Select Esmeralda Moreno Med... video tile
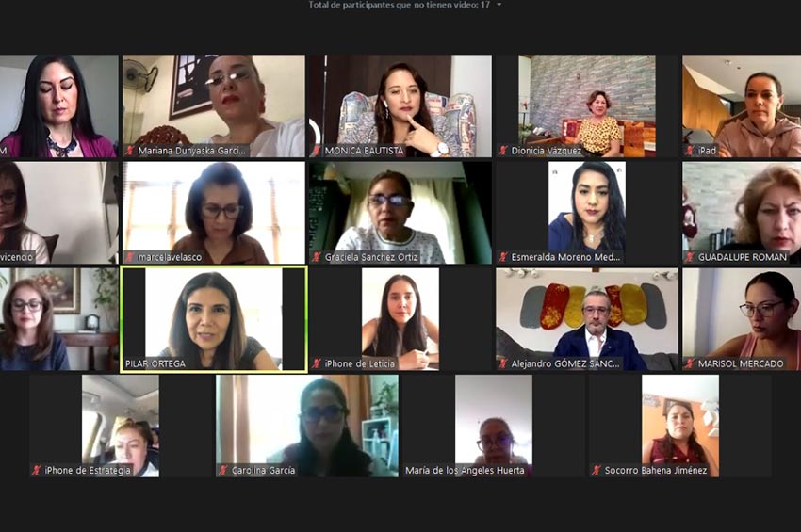This screenshot has width=801, height=532. (x=587, y=213)
